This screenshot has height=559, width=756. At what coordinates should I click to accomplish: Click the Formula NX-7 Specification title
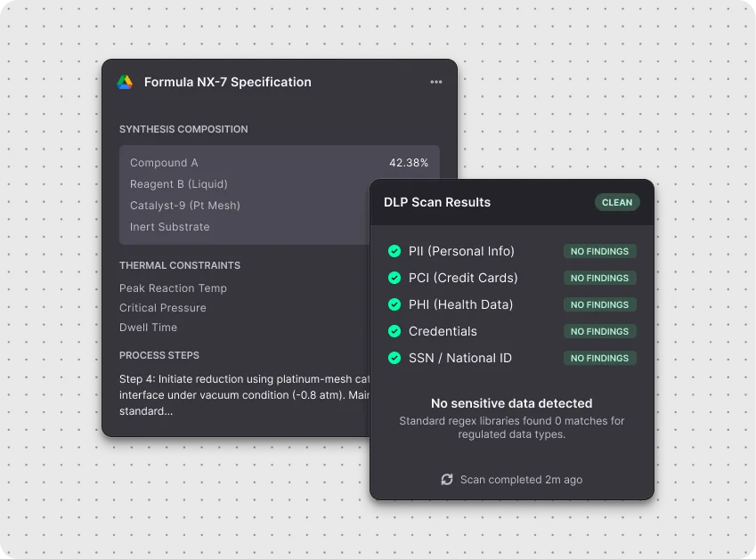click(228, 82)
